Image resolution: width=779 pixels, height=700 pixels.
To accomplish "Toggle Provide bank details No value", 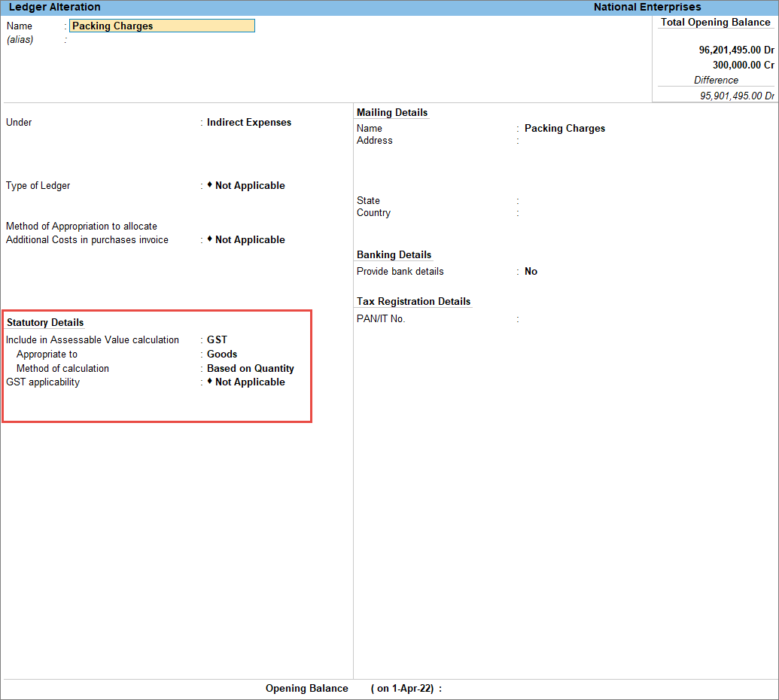I will click(x=531, y=271).
